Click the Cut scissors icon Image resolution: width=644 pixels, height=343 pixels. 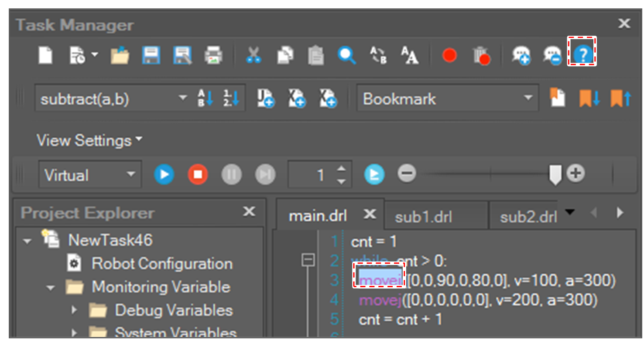click(x=253, y=56)
